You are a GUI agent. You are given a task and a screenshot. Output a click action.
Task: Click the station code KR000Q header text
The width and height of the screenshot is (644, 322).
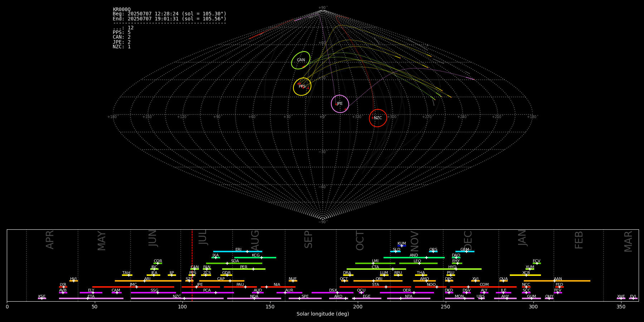pos(122,9)
